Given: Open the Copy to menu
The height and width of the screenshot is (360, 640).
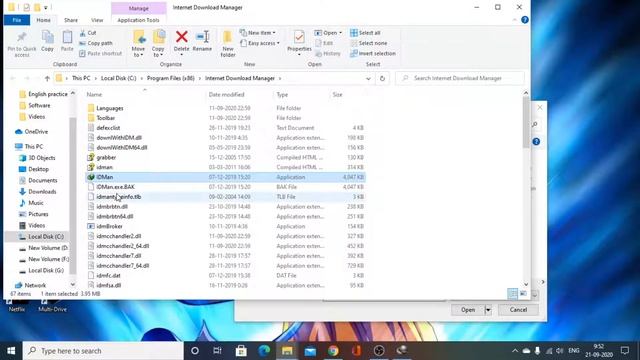Looking at the screenshot, I should coord(158,44).
